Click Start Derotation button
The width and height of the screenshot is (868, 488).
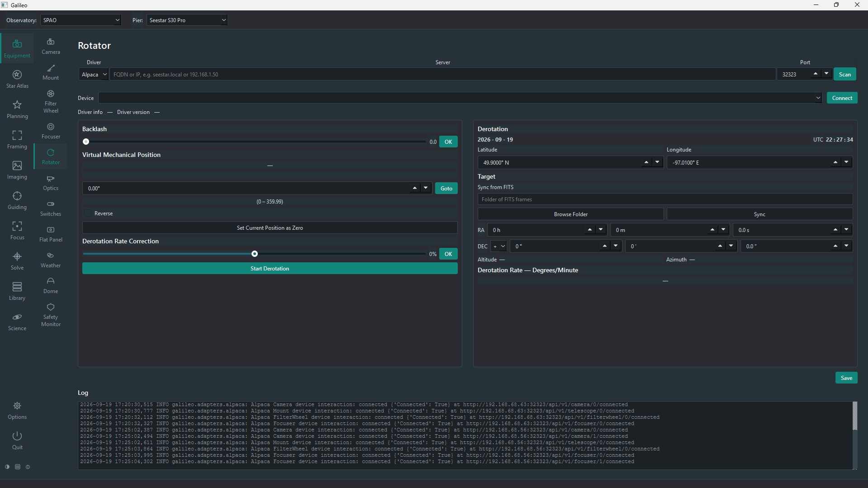(x=270, y=268)
